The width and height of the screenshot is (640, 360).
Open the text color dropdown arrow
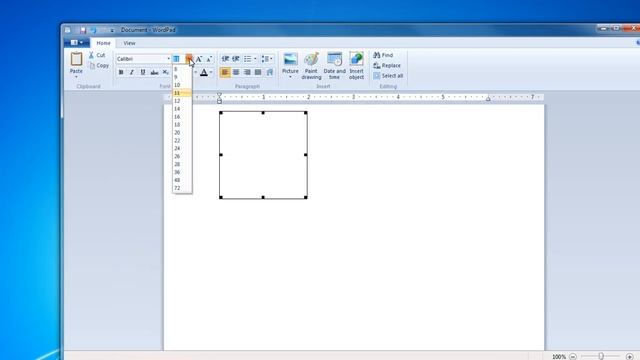click(x=211, y=73)
